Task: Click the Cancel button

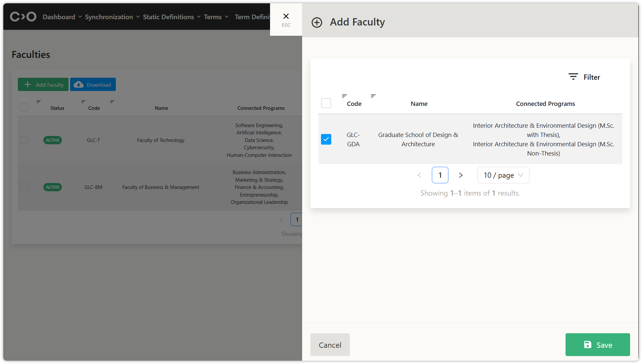Action: (330, 345)
